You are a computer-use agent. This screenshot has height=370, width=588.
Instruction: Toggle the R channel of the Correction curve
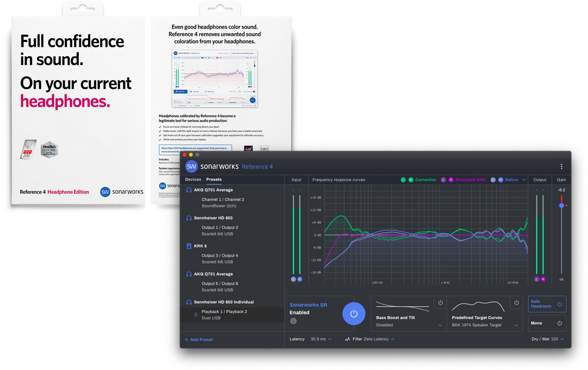[411, 180]
